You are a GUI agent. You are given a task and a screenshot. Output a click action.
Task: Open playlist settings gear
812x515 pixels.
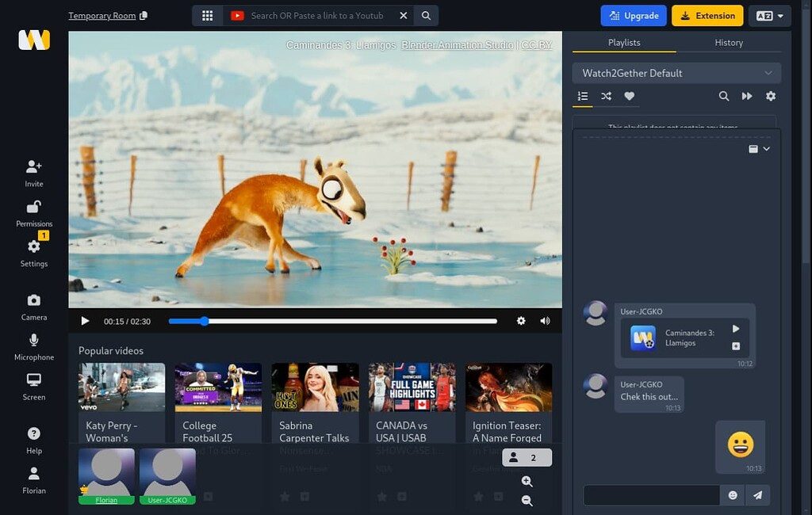pos(771,96)
